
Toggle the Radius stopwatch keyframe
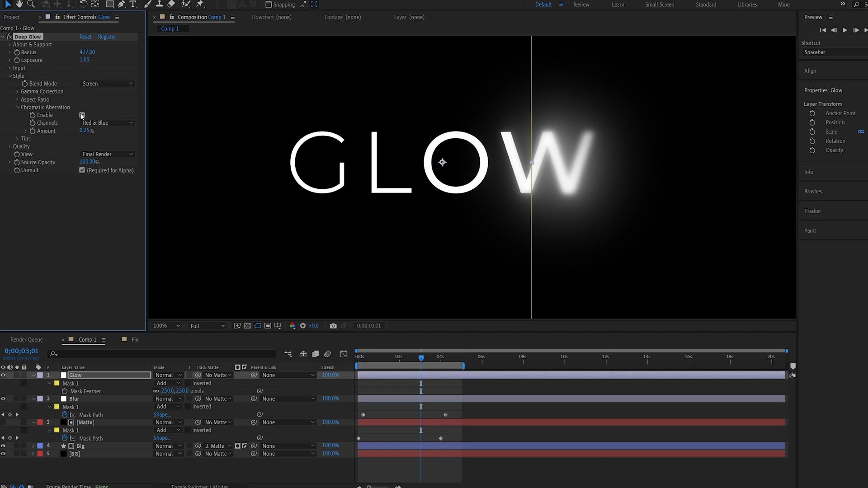click(17, 52)
